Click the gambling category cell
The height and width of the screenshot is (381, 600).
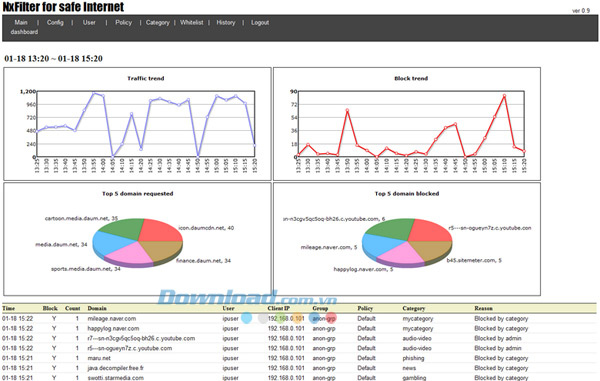[x=414, y=378]
